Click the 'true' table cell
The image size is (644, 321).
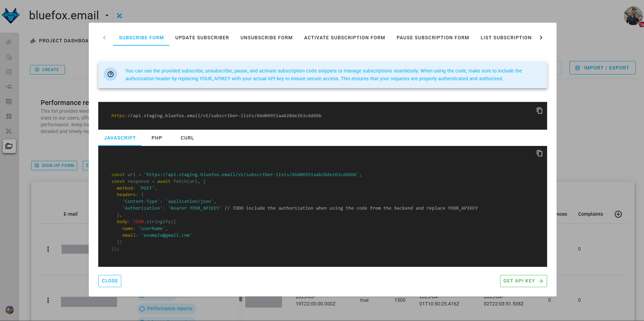364,300
